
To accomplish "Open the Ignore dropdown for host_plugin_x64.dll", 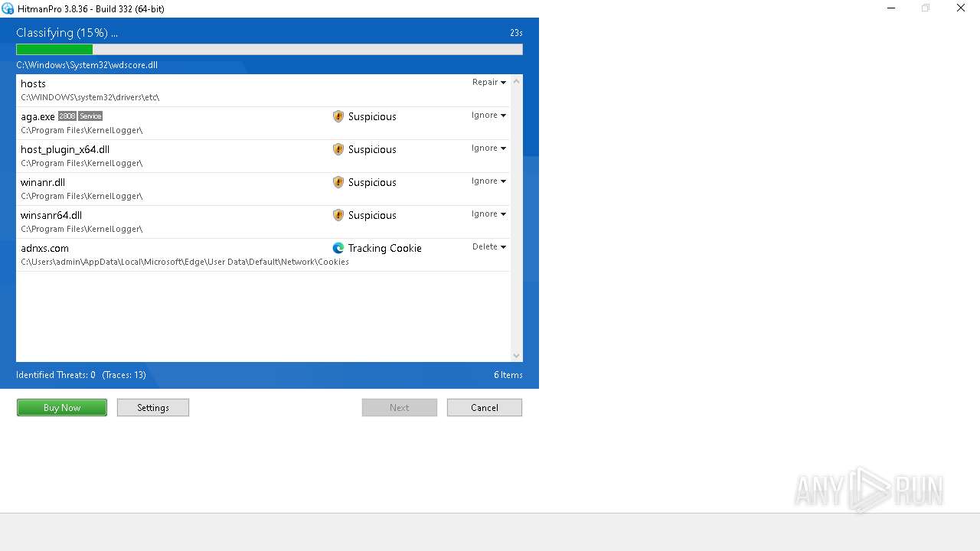I will point(489,148).
